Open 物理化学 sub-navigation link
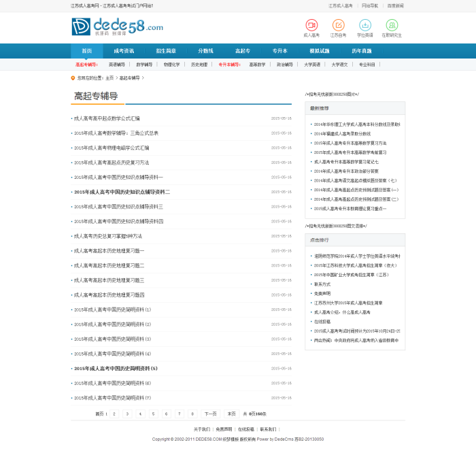The height and width of the screenshot is (451, 476). [x=171, y=65]
